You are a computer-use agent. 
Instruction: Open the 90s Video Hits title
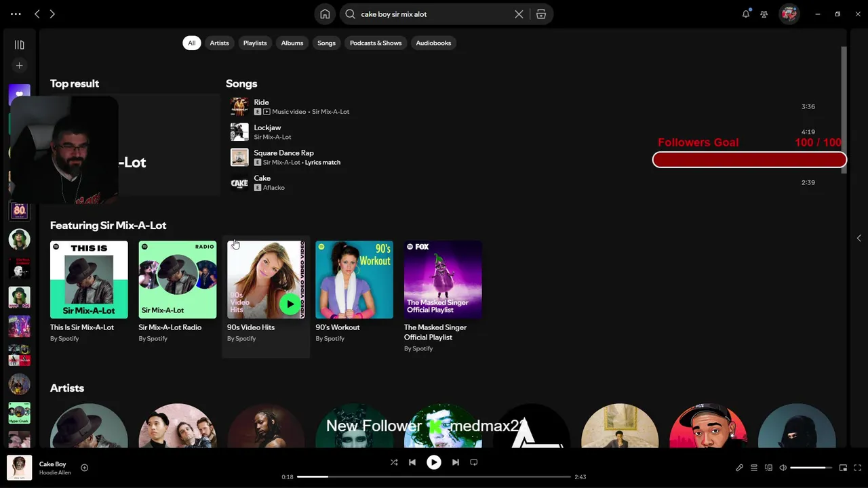[251, 327]
